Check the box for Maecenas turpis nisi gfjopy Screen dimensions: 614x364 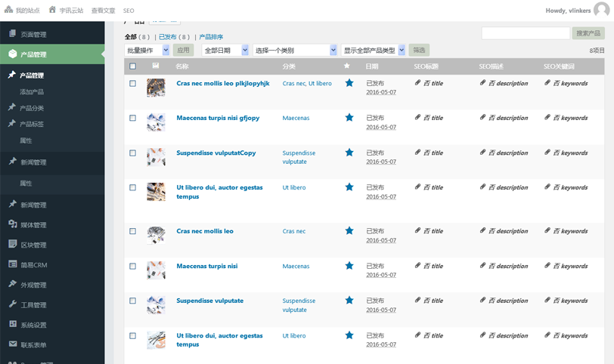(133, 118)
